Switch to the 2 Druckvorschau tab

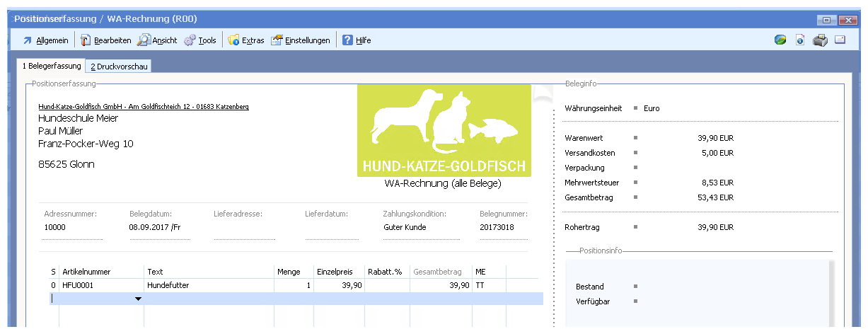[119, 67]
